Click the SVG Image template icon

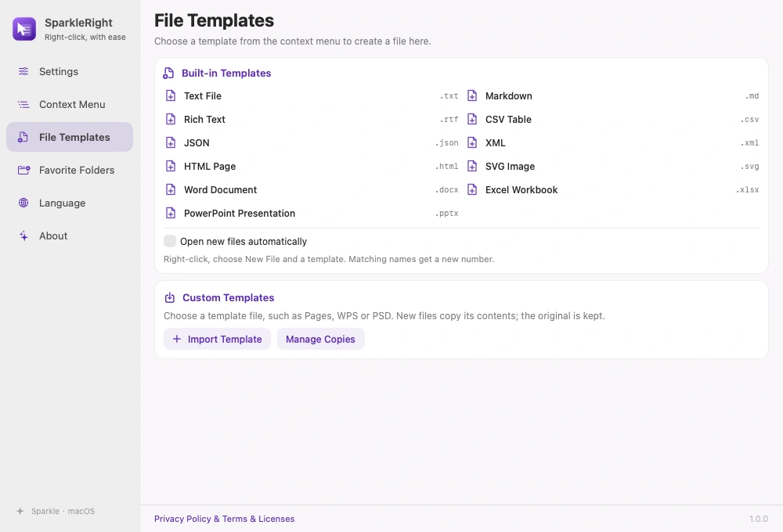(x=472, y=166)
